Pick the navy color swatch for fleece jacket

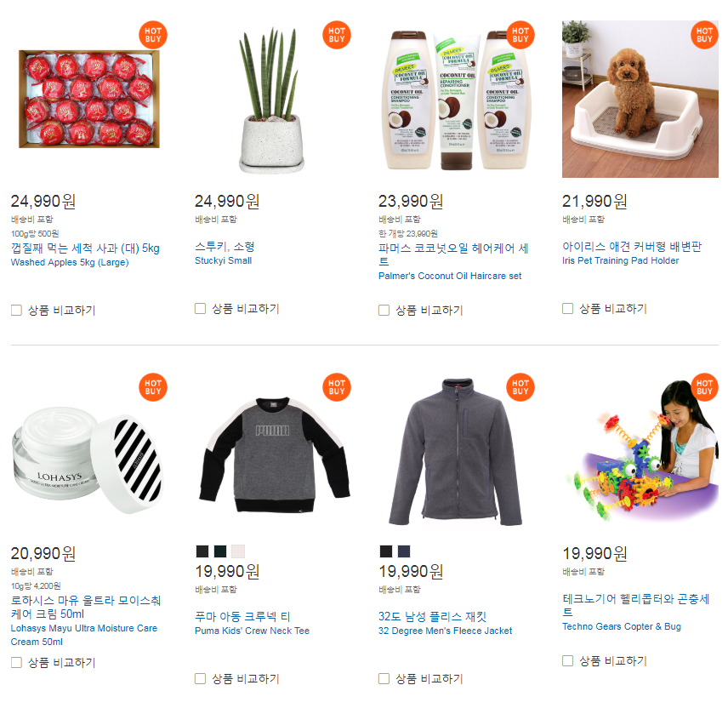pos(404,551)
